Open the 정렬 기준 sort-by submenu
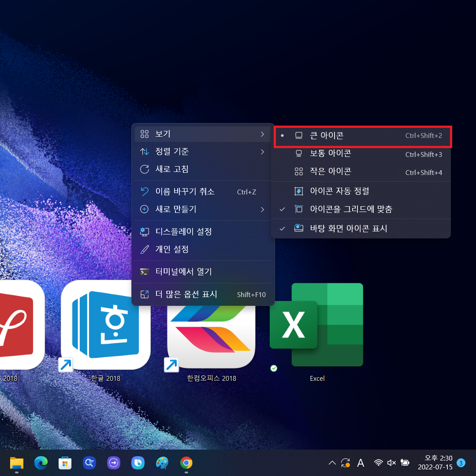The width and height of the screenshot is (476, 476). click(202, 152)
